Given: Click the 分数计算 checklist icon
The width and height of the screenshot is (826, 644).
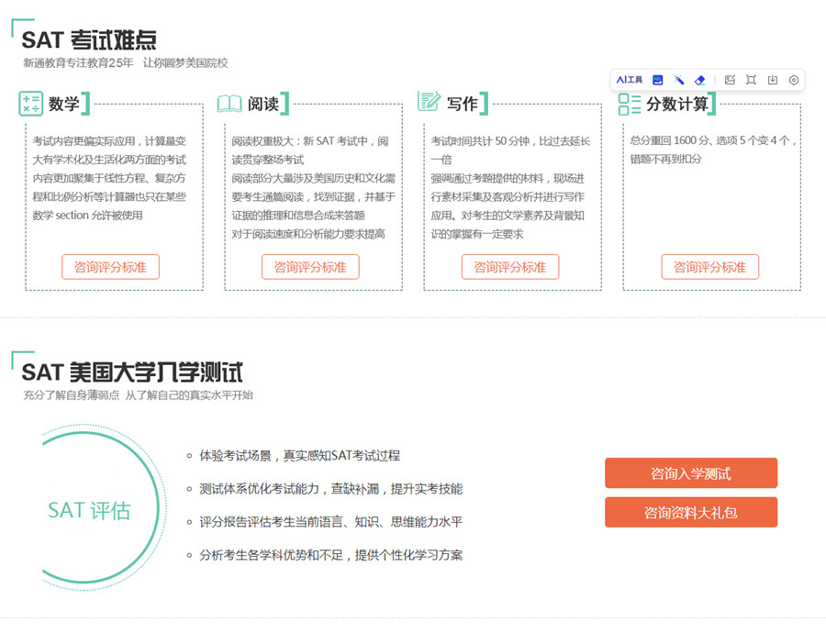Looking at the screenshot, I should 630,104.
